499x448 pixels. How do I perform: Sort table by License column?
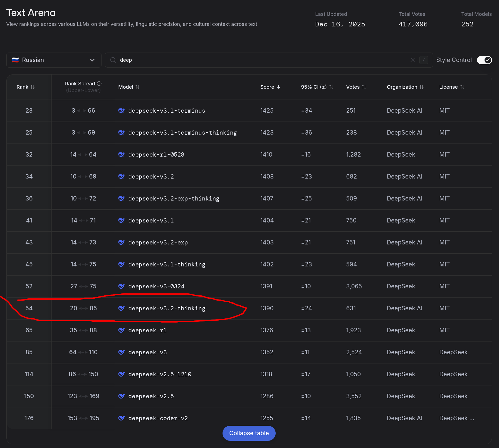pyautogui.click(x=452, y=87)
